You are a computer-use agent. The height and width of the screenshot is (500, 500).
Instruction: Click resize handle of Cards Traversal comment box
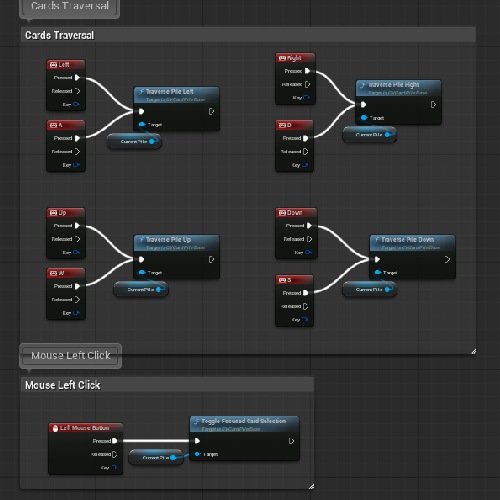click(x=473, y=351)
